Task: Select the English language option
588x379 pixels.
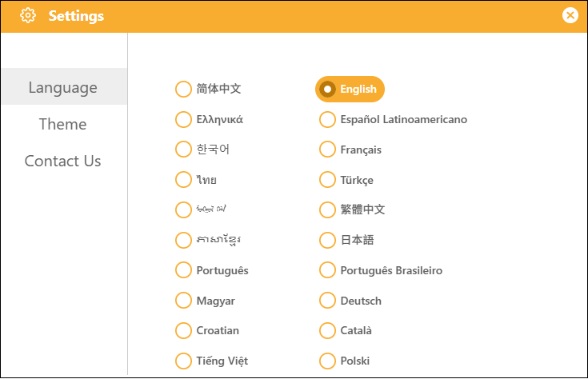Action: point(350,89)
